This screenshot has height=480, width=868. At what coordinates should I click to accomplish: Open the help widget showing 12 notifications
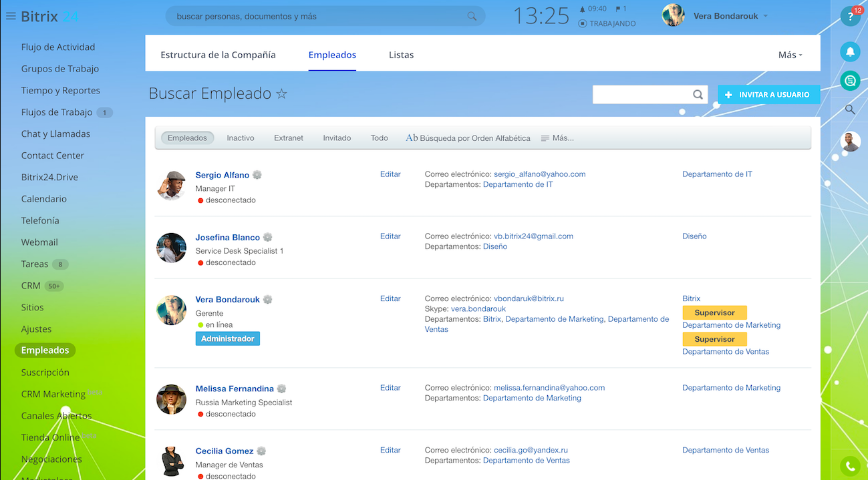coord(850,15)
